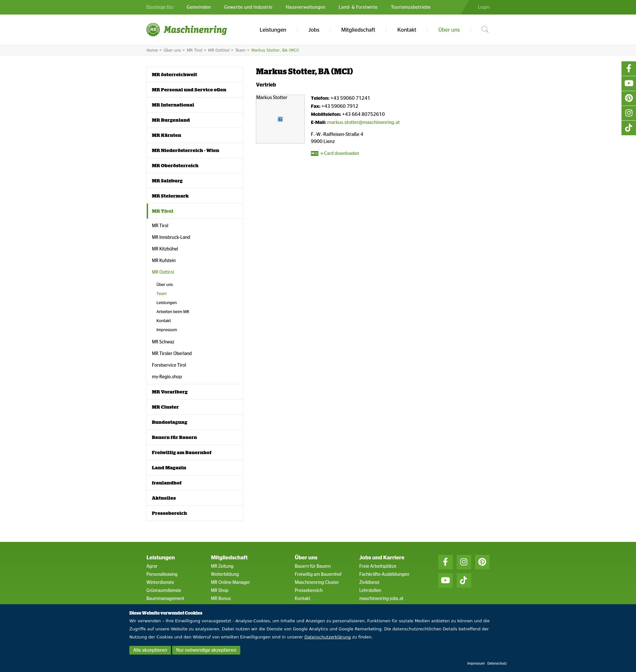Click the Maschinenring logo

click(x=187, y=29)
